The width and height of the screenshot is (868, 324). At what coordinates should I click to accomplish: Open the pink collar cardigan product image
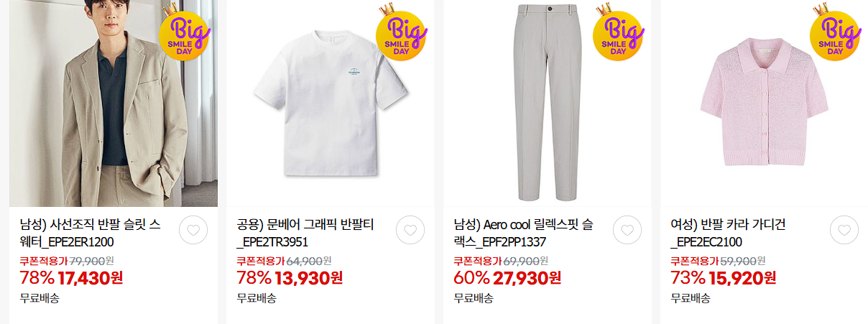765,103
